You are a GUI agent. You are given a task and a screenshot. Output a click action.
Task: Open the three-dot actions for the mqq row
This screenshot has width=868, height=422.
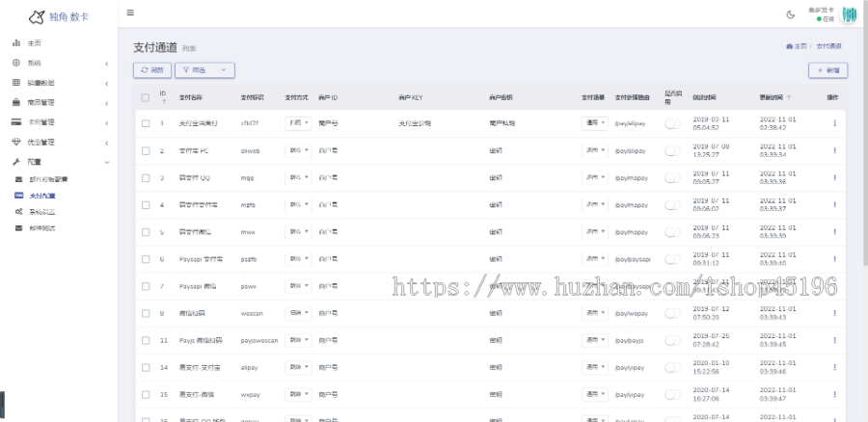[x=834, y=177]
